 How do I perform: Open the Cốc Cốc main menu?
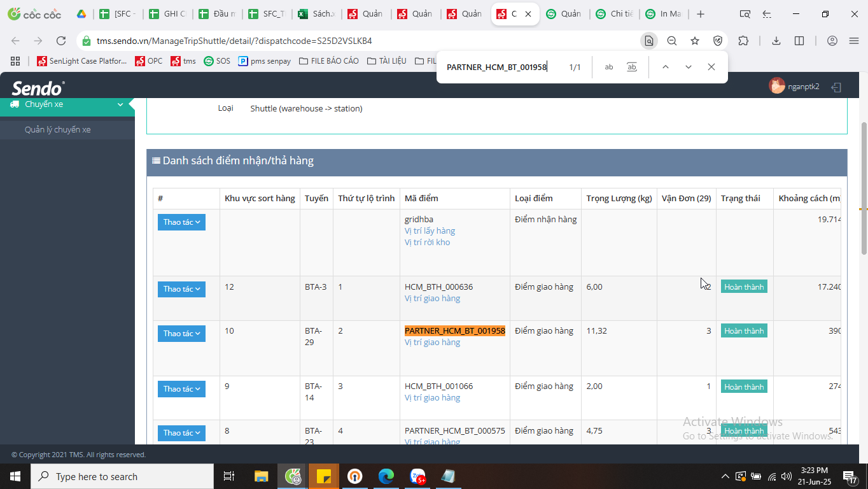(854, 41)
